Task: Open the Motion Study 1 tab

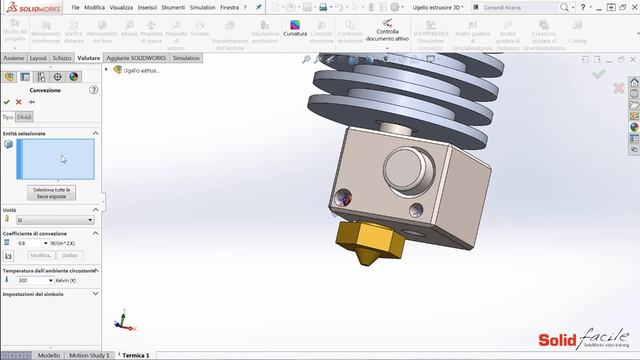Action: click(89, 356)
